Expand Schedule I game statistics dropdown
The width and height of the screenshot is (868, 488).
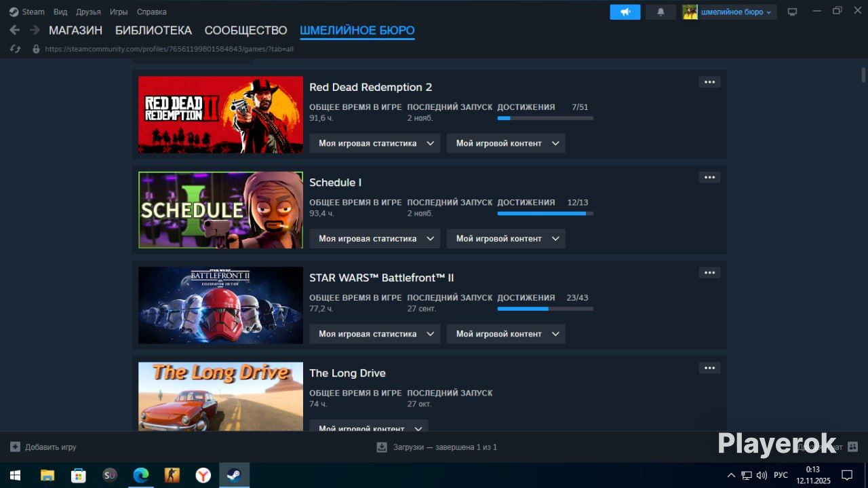375,238
